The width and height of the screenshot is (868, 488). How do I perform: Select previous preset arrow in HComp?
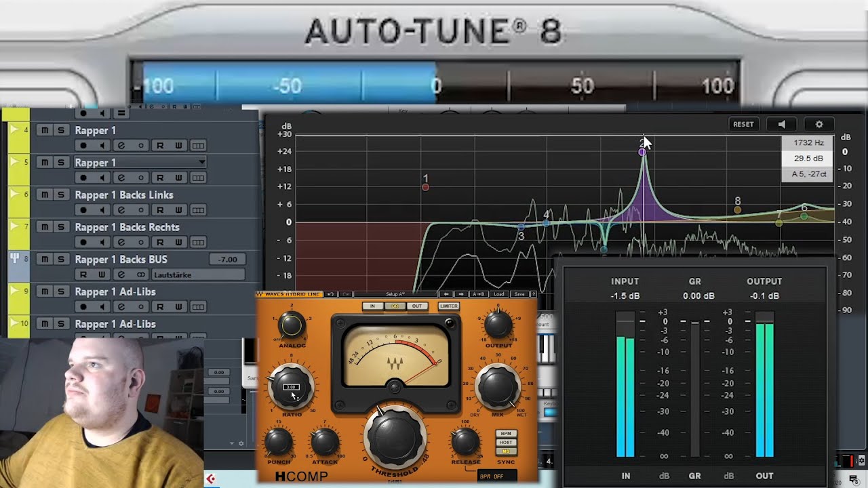click(x=446, y=294)
